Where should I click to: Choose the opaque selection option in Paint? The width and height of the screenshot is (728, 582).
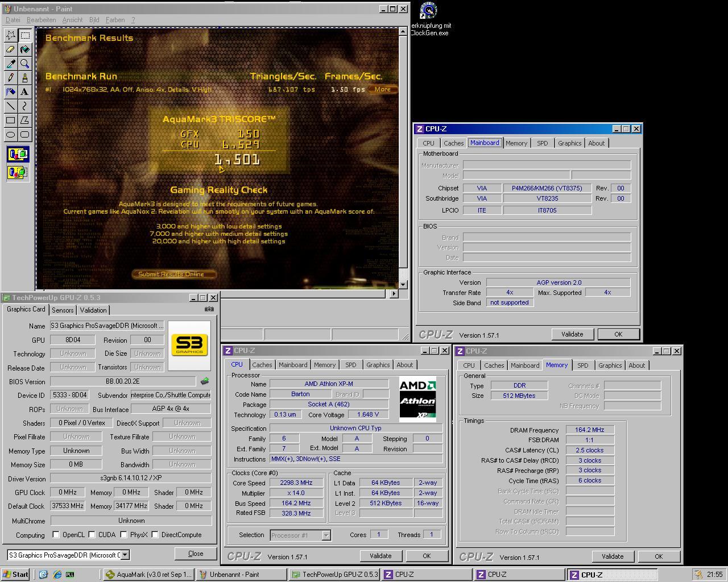click(18, 154)
